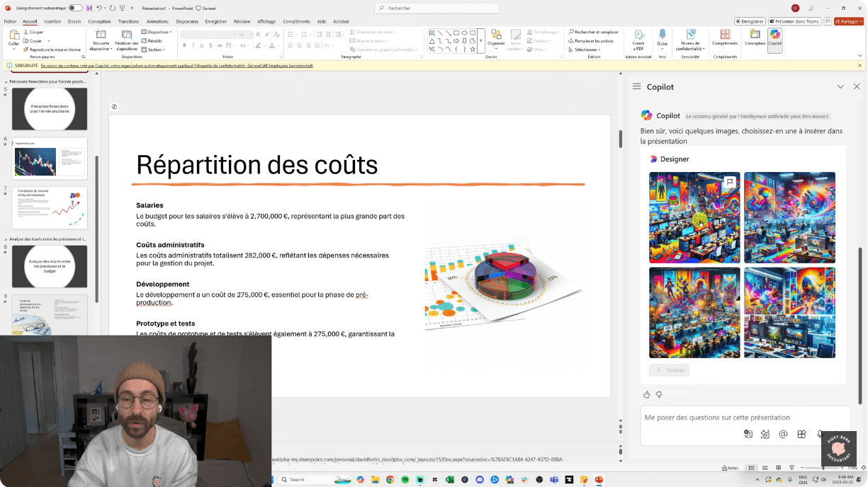Toggle bold formatting in the Police group
Viewport: 868px width, 487px height.
[184, 45]
